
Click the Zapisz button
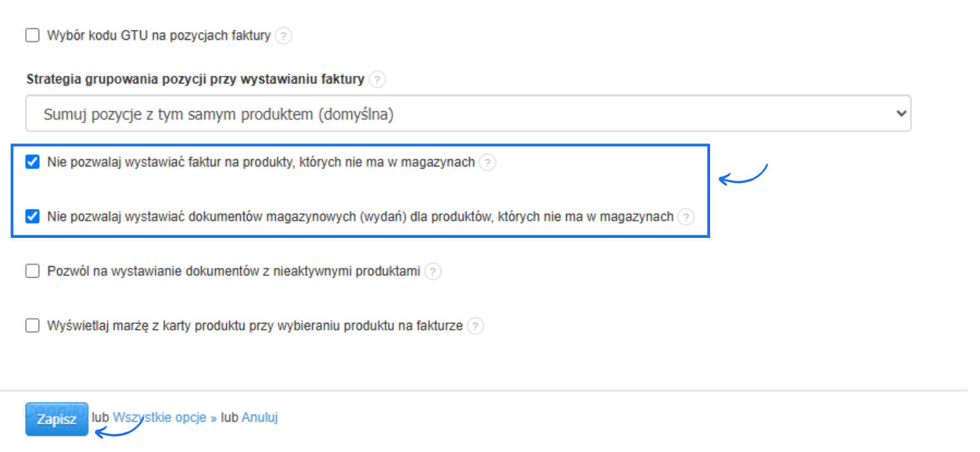(56, 419)
